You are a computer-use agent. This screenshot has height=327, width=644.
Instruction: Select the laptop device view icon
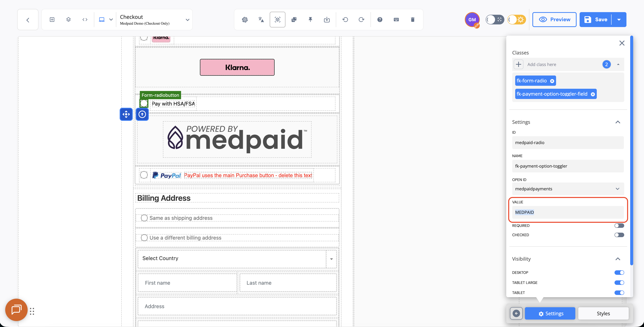coord(102,19)
